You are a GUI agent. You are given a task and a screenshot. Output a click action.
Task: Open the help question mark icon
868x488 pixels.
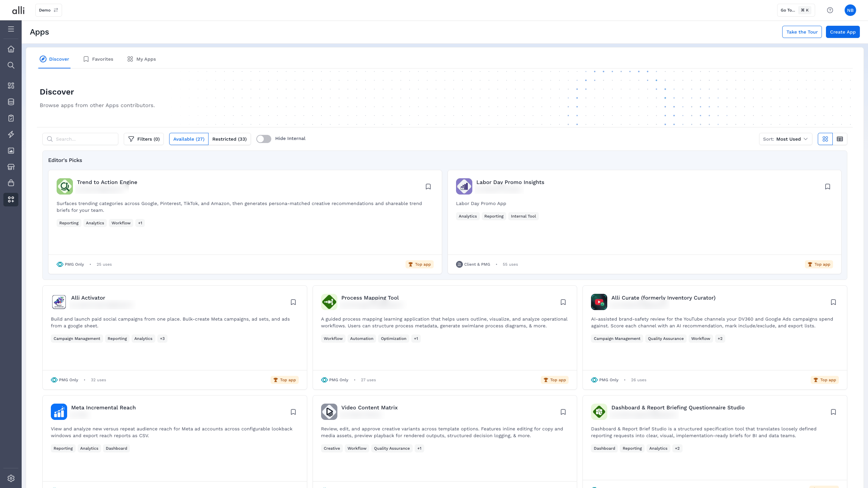830,10
